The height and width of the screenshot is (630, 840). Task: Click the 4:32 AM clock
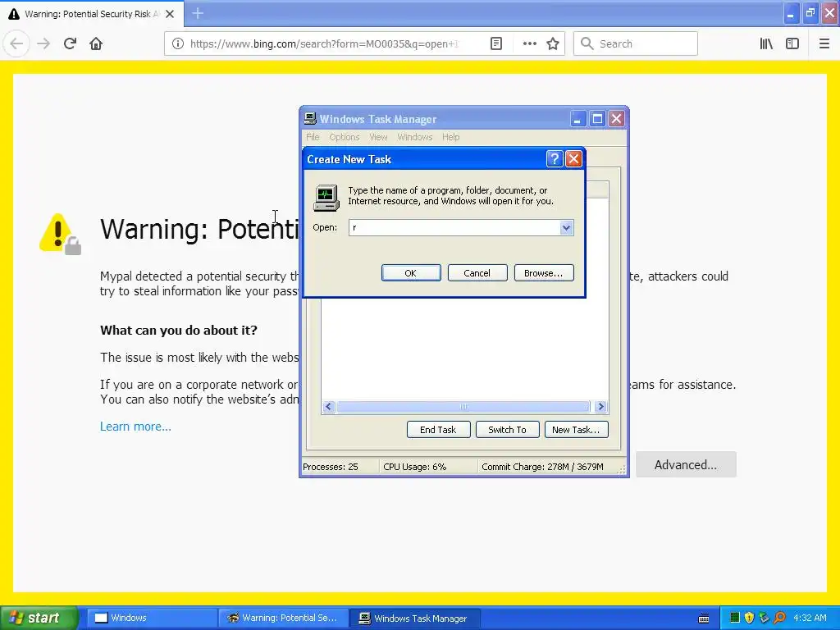[x=810, y=618]
